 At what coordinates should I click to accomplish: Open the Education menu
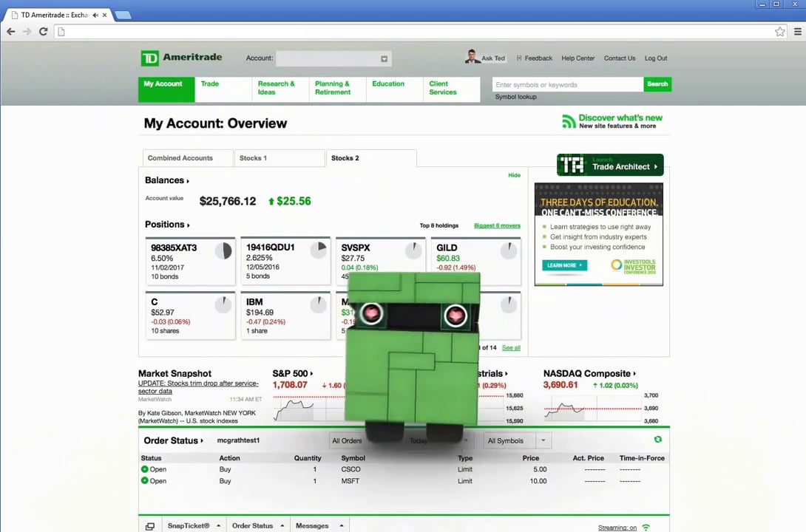395,89
